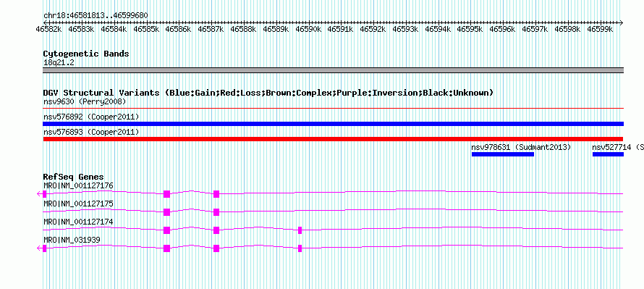Select the Cytogenetic Bands track title
Image resolution: width=644 pixels, height=289 pixels.
(86, 54)
